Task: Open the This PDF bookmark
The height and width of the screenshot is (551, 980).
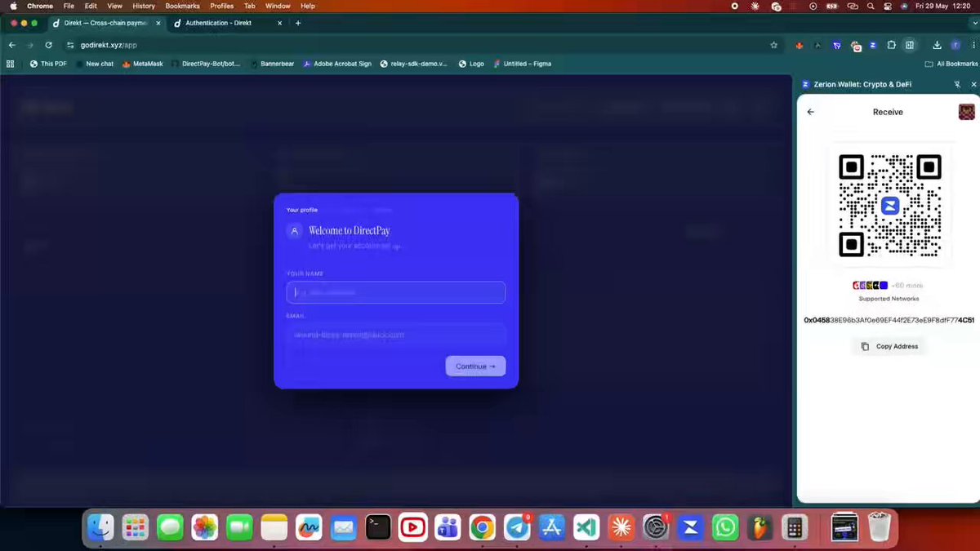Action: click(48, 64)
